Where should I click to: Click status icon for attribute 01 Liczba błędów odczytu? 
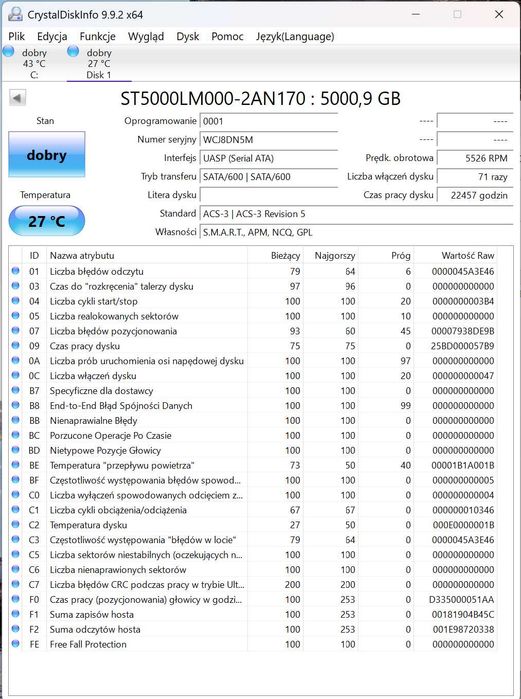[x=16, y=271]
